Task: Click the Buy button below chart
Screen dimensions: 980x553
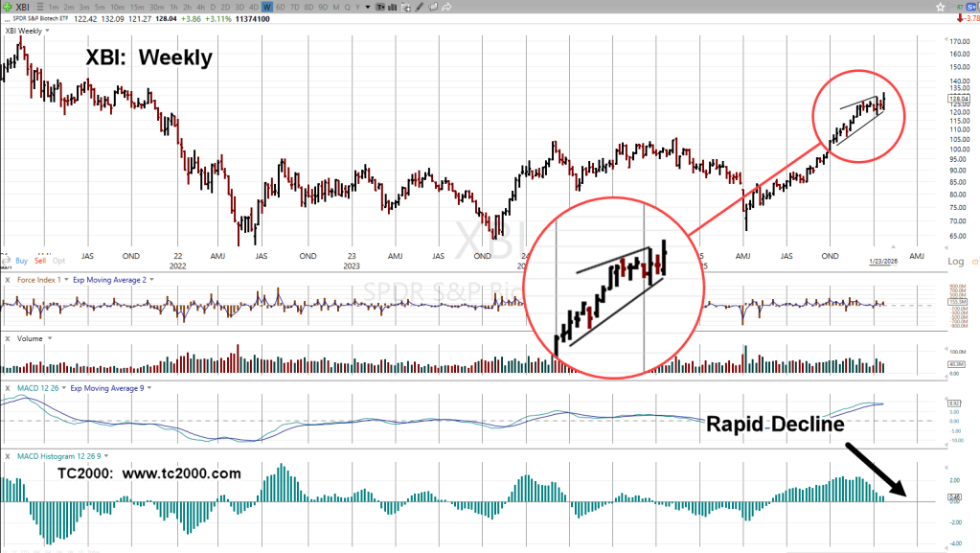Action: pos(21,261)
